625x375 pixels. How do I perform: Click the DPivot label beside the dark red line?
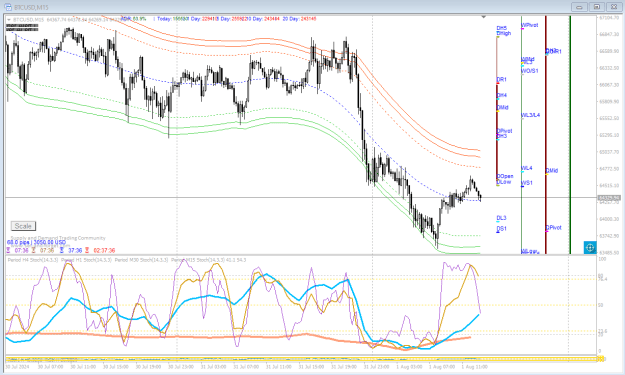(x=554, y=228)
